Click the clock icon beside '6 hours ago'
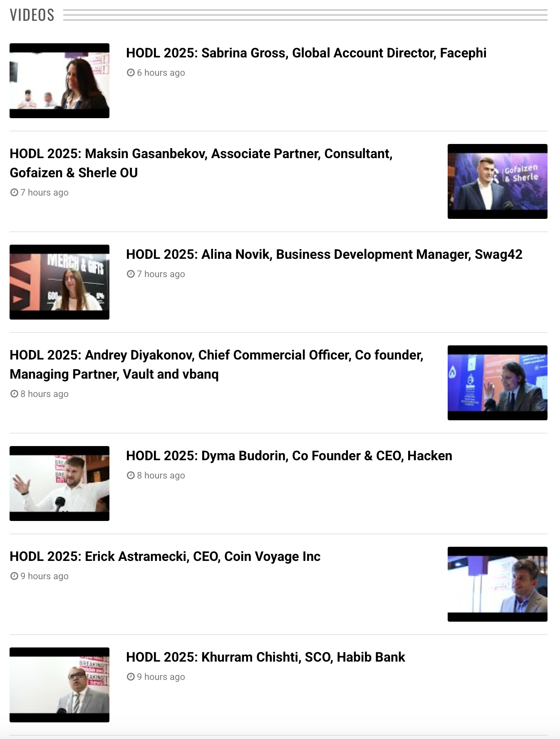The width and height of the screenshot is (560, 739). coord(131,72)
